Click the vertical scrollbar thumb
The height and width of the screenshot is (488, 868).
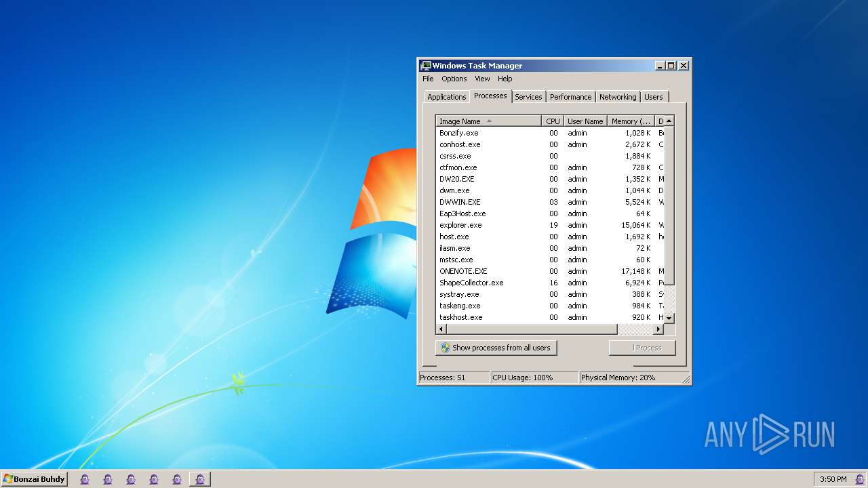click(x=669, y=205)
